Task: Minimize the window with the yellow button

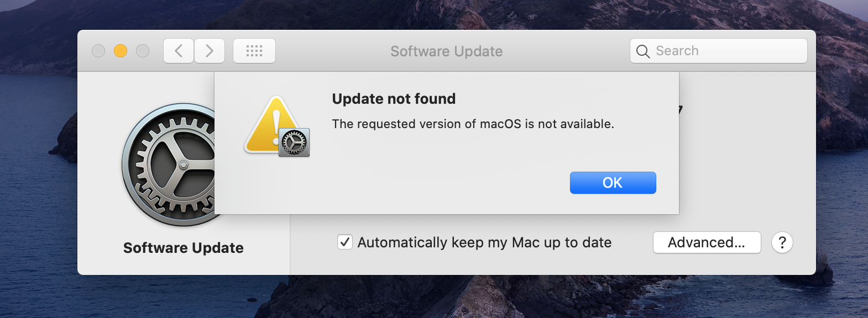Action: point(121,51)
